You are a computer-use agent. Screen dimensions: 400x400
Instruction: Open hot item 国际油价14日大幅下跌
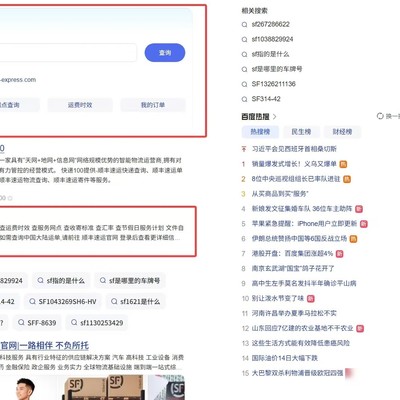284,358
